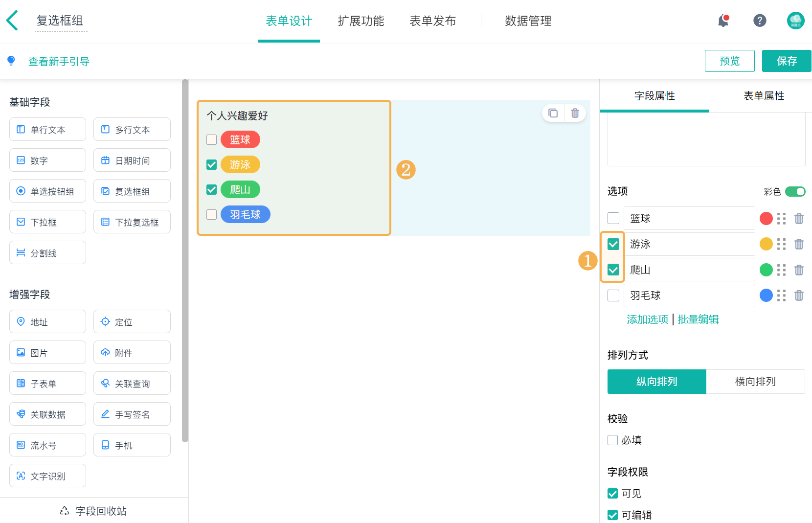Delete the 爬山 option
Screen dimensions: 812x523
799,270
